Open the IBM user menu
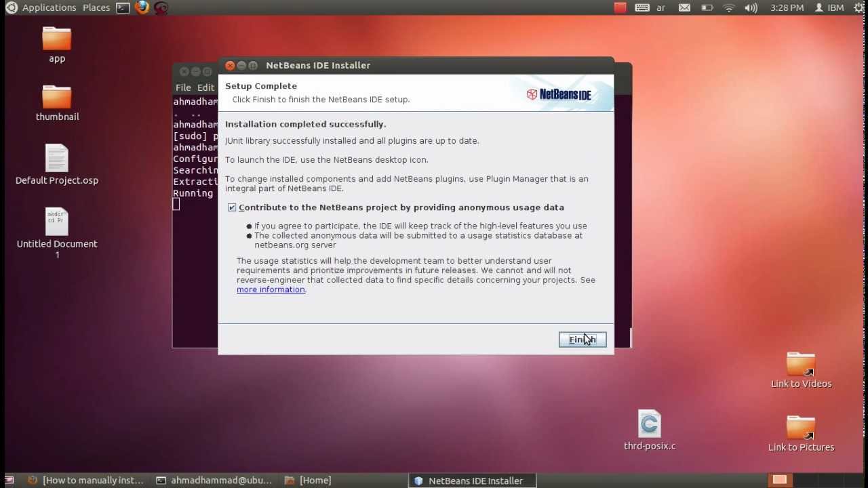 (x=829, y=7)
